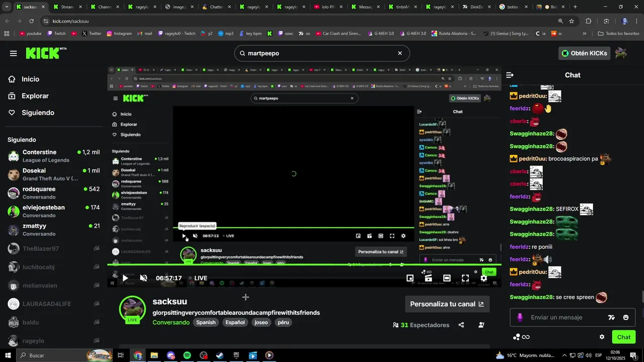Switch to the Stream tab
The width and height of the screenshot is (644, 362).
click(x=67, y=7)
